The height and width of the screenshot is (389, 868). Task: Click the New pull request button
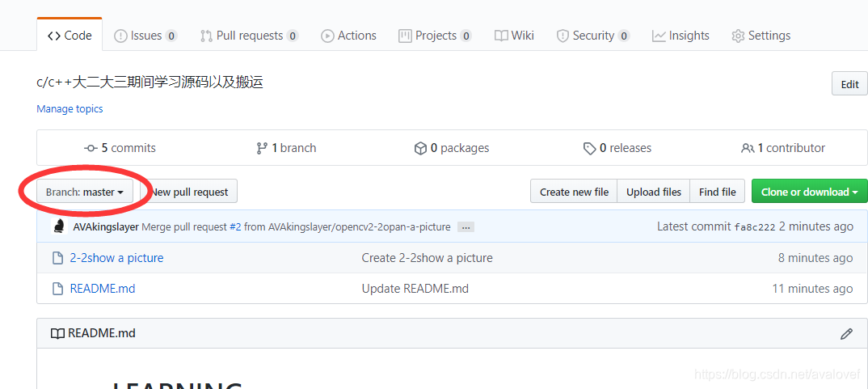pos(189,192)
